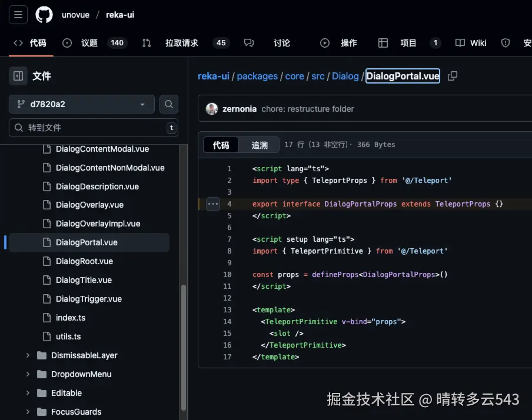532x420 pixels.
Task: Expand the DropdownMenu folder chevron
Action: pos(28,374)
